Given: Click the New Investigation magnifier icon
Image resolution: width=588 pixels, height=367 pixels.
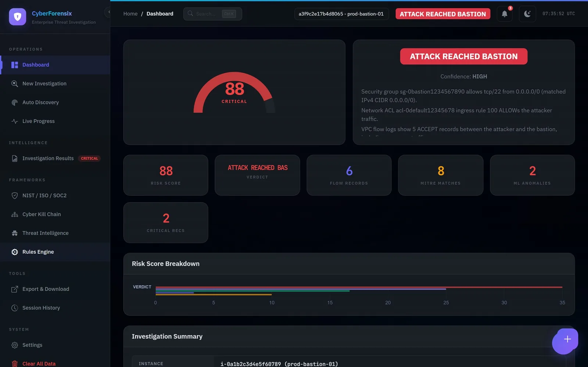Looking at the screenshot, I should pos(15,83).
